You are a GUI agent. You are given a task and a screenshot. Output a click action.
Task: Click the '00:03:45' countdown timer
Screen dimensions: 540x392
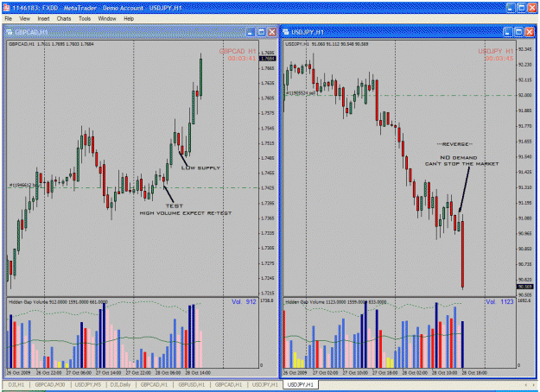pos(499,59)
